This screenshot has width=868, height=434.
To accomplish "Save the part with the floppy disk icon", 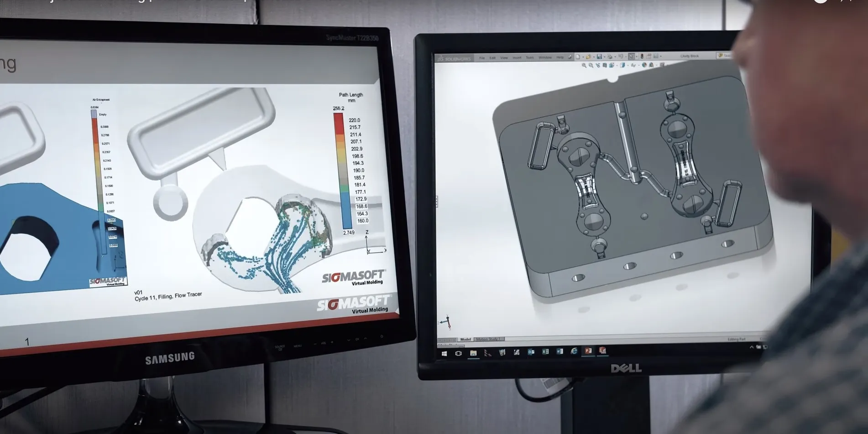I will click(599, 57).
